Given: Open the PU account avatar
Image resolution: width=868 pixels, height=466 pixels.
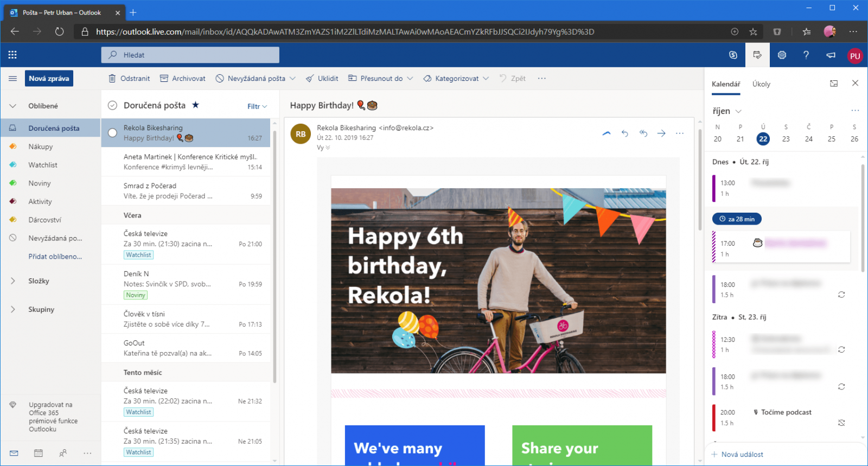Looking at the screenshot, I should 855,55.
